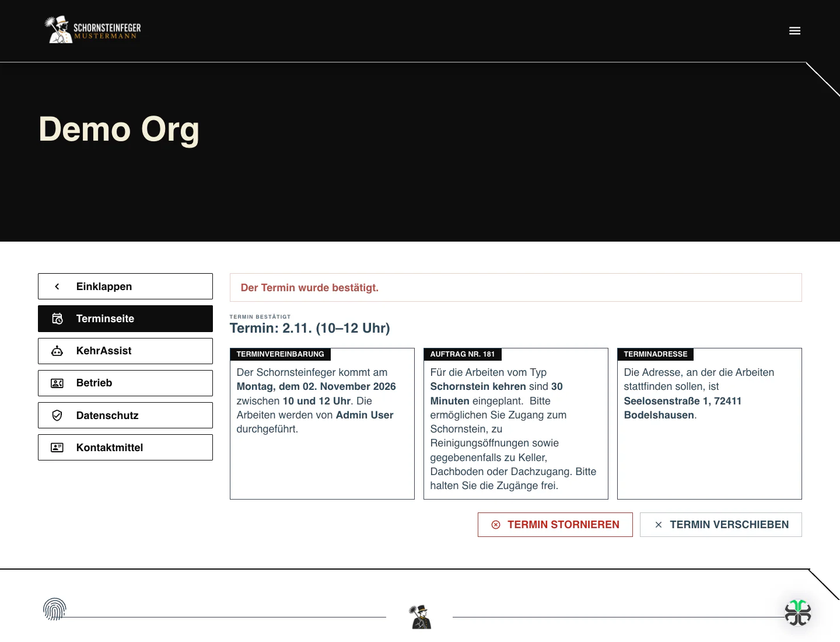Click the chimney sweep footer icon
The image size is (840, 642).
point(421,617)
